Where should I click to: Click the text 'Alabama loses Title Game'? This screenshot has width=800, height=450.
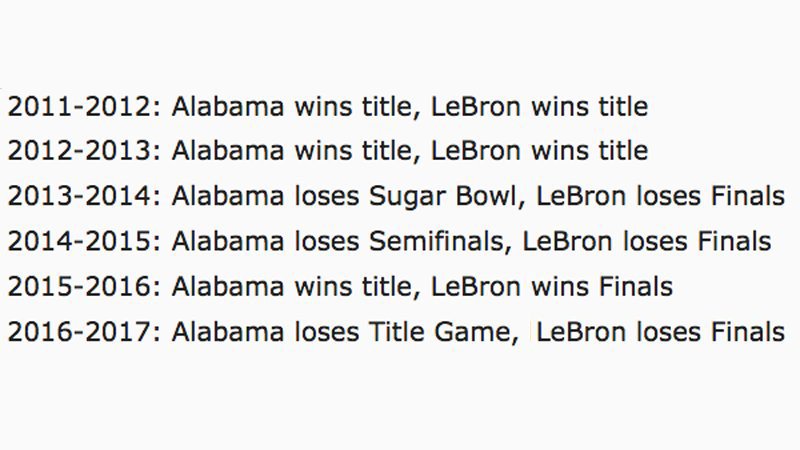coord(342,332)
